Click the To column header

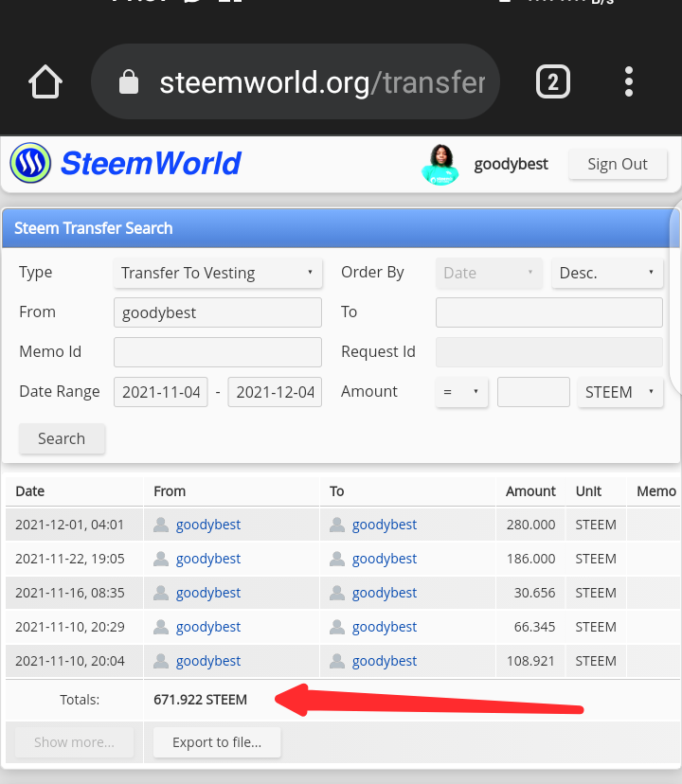[337, 491]
